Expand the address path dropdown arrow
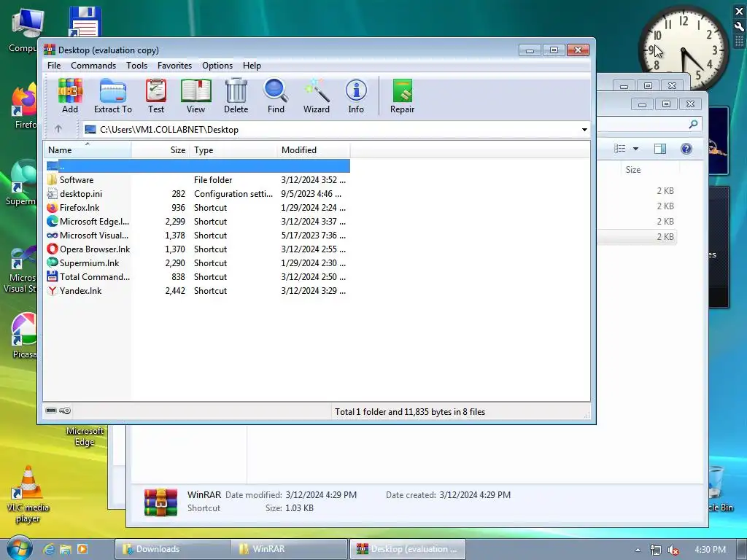This screenshot has width=747, height=560. point(584,130)
